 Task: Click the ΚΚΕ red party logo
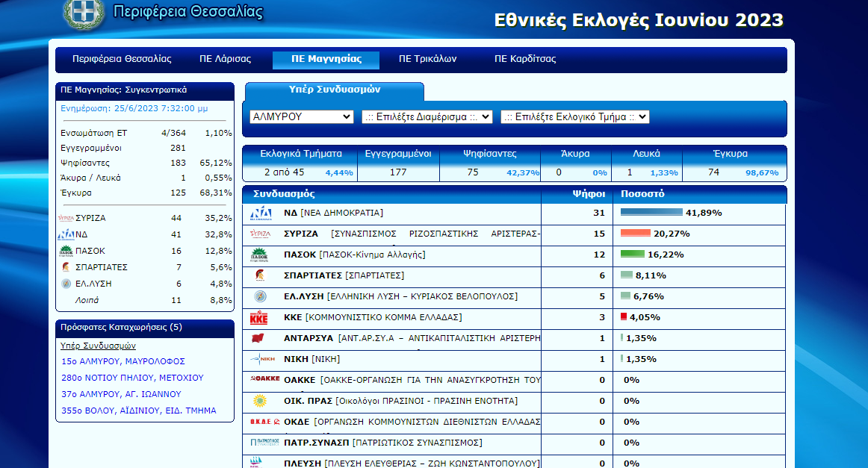(258, 318)
